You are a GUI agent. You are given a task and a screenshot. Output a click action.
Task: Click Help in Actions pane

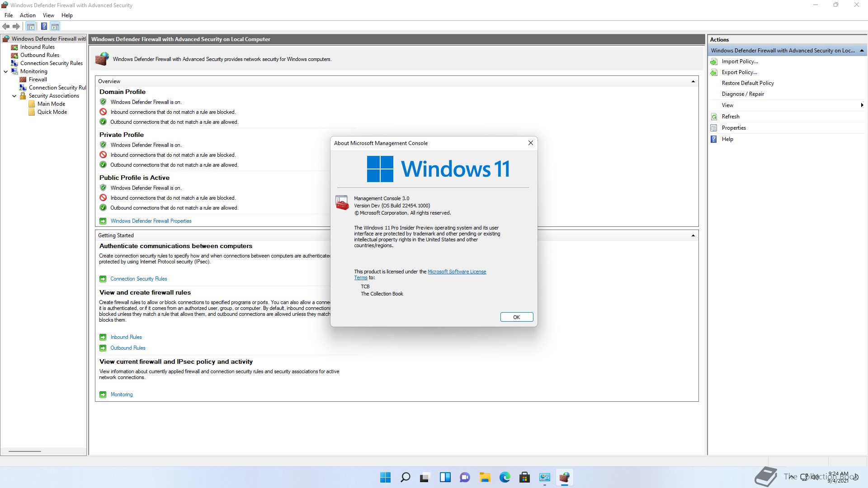pos(727,139)
